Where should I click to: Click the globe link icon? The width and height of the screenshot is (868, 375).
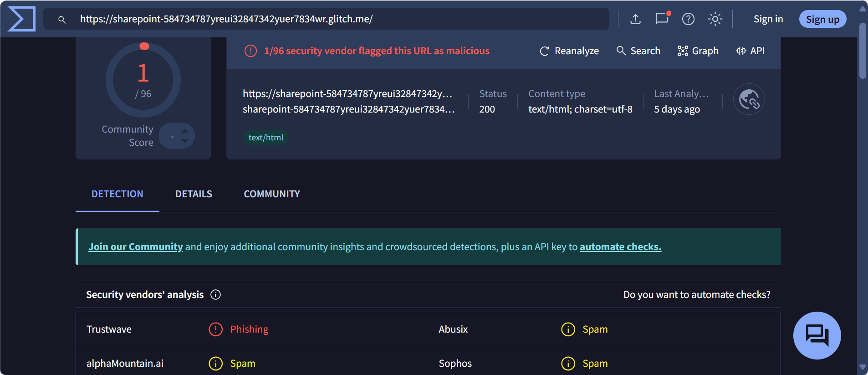[749, 99]
